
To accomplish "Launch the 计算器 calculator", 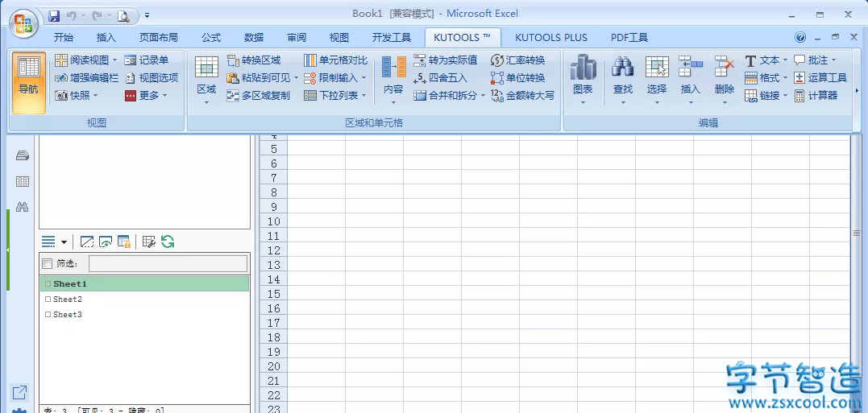I will 816,95.
